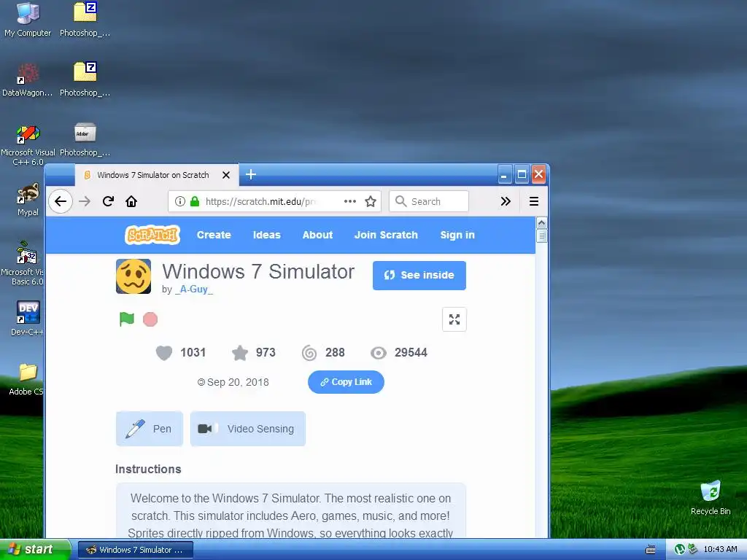
Task: Click the Copy Link button
Action: (346, 382)
